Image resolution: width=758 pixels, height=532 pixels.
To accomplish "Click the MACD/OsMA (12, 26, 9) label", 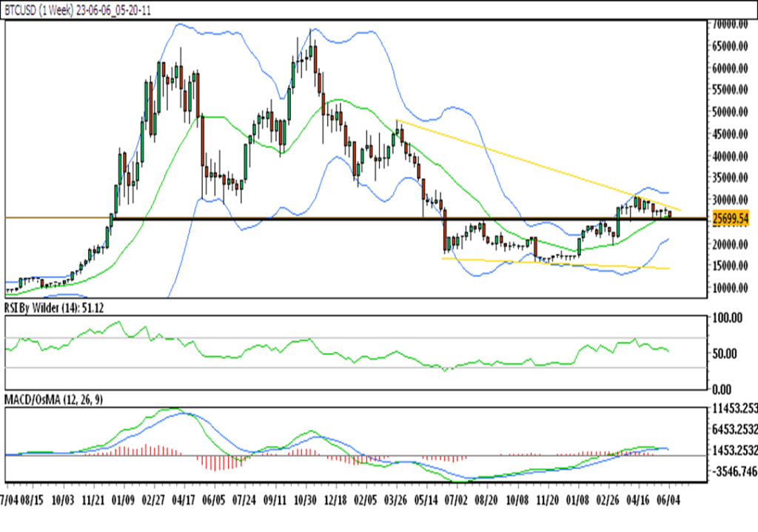I will 53,400.
